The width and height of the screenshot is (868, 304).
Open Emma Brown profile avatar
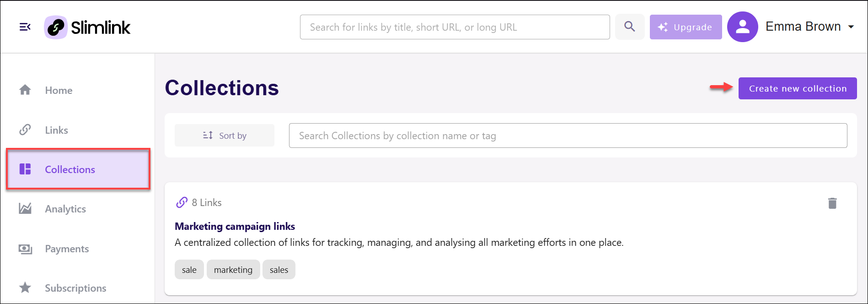pos(743,27)
